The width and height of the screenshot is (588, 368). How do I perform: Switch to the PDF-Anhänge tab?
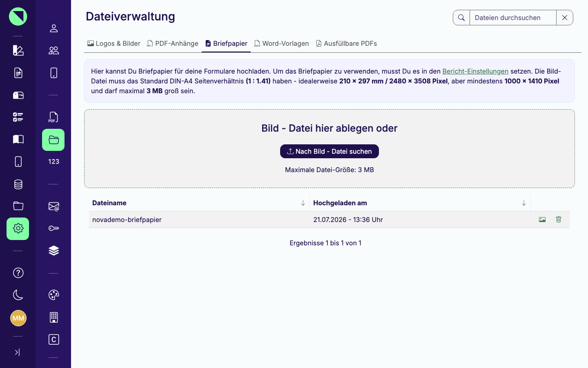point(173,43)
